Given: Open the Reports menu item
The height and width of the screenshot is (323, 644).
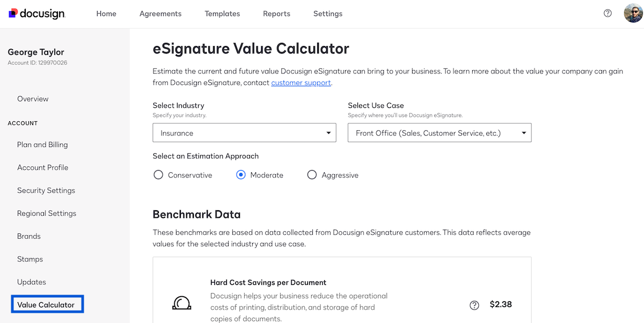Looking at the screenshot, I should click(x=276, y=13).
